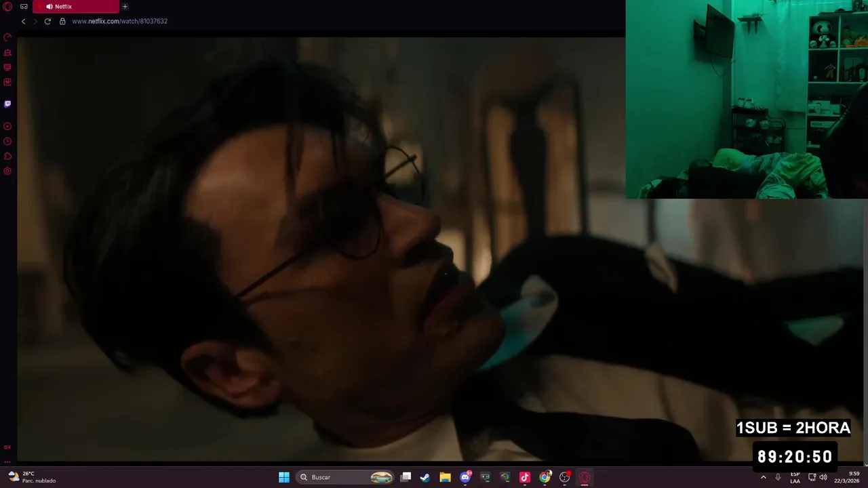Open the chat-bubble app on the taskbar
868x488 pixels.
485,477
